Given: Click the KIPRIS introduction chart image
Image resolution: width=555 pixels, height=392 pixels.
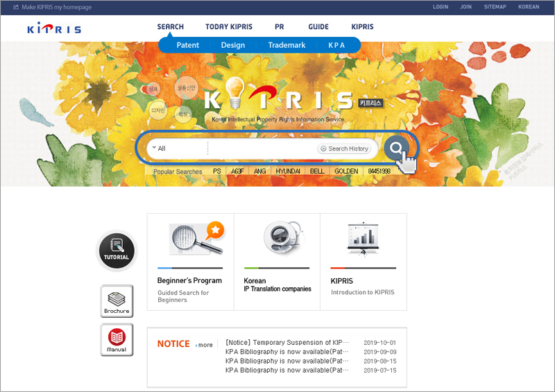Looking at the screenshot, I should (363, 239).
